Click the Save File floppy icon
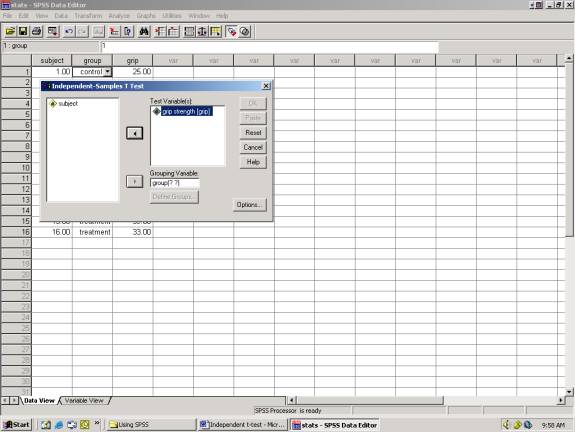The image size is (575, 432). point(23,32)
